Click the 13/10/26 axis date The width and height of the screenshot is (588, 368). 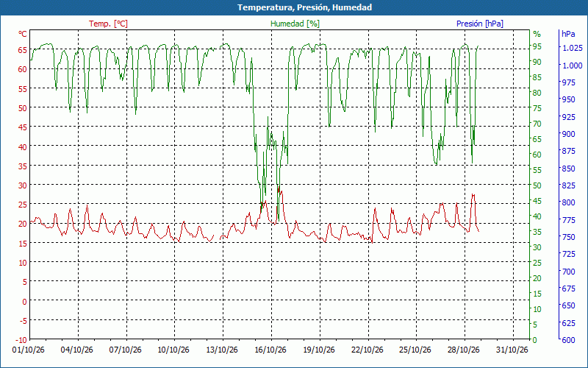click(222, 350)
